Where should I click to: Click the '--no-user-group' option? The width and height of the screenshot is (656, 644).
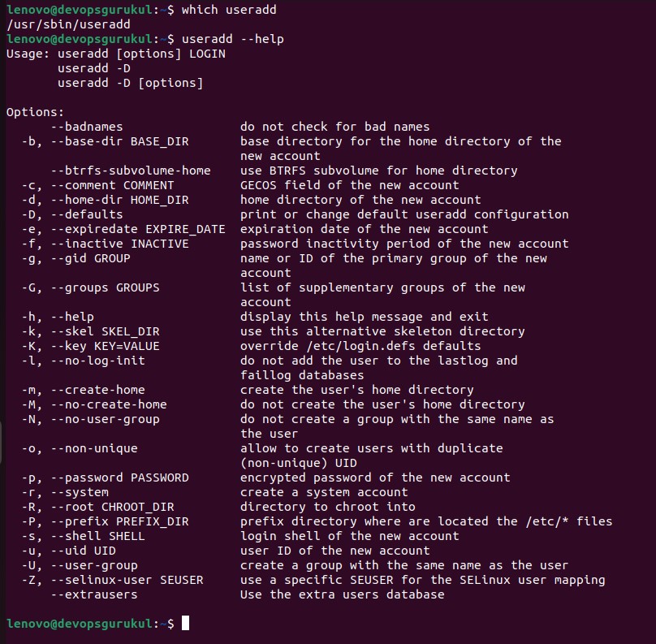coord(105,419)
